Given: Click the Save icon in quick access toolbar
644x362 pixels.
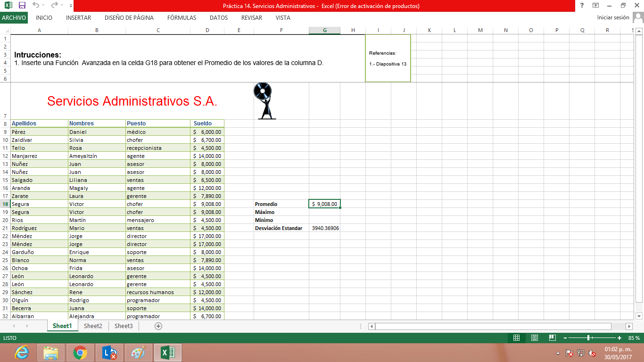Looking at the screenshot, I should point(22,6).
